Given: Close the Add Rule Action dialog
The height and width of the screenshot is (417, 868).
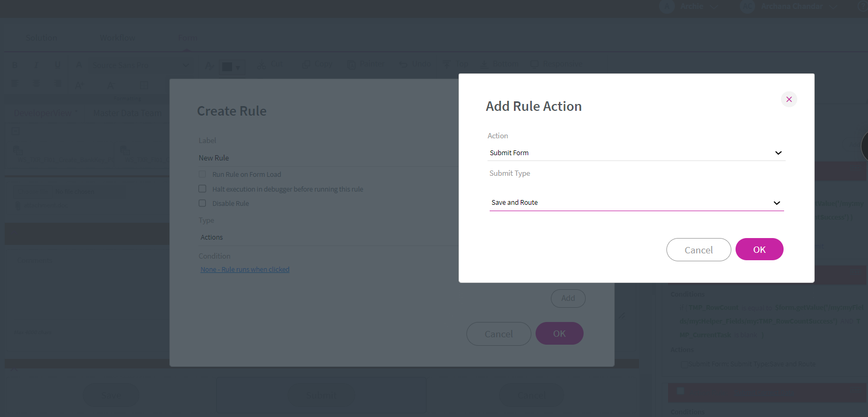Looking at the screenshot, I should pos(789,99).
